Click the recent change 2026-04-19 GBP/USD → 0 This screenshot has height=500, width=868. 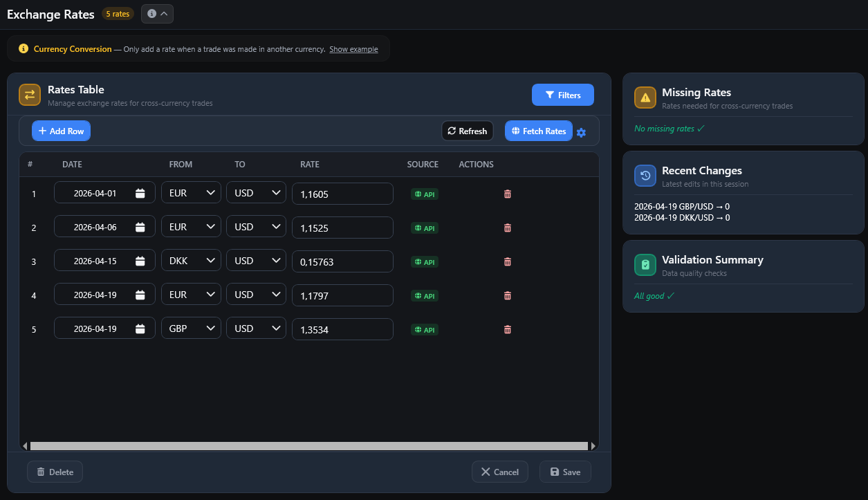(682, 207)
